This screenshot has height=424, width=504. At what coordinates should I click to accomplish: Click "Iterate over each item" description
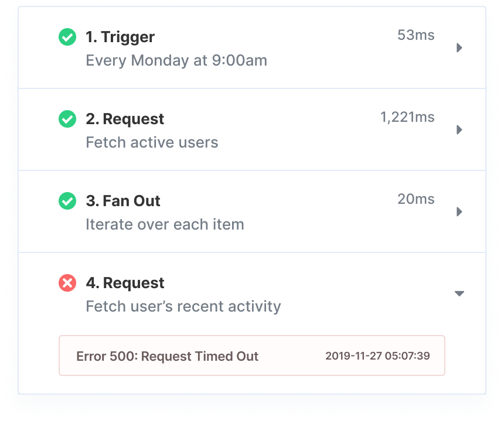(x=165, y=224)
